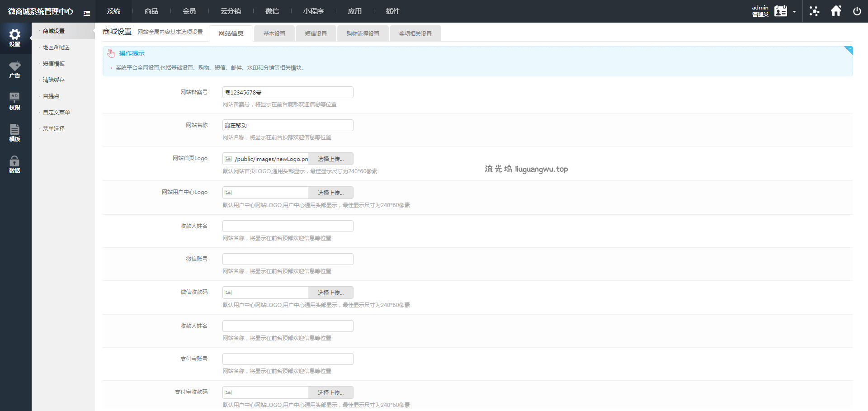Open the 模板 document icon section
This screenshot has height=411, width=868.
(15, 133)
